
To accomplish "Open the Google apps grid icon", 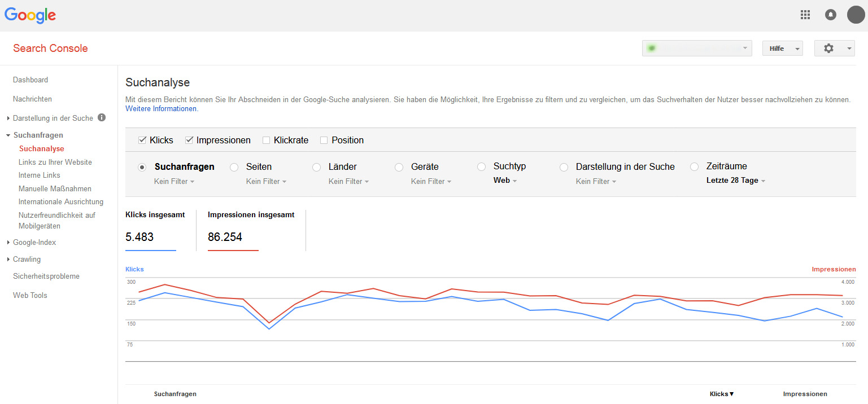I will point(805,15).
